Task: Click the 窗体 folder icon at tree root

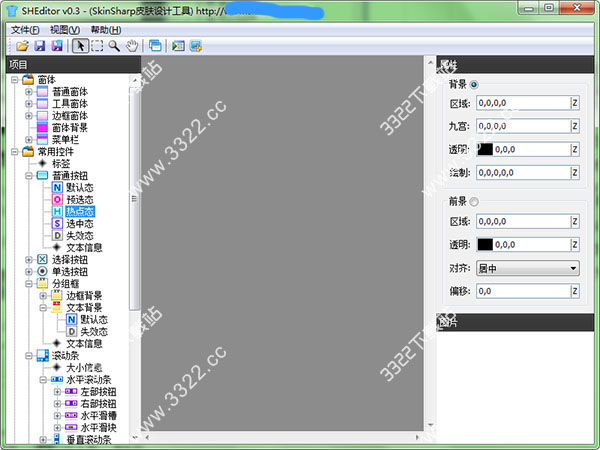Action: coord(28,80)
